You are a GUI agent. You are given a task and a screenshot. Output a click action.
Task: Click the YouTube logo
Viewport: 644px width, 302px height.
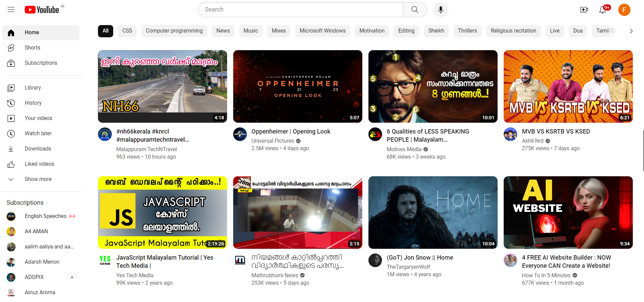[x=42, y=10]
